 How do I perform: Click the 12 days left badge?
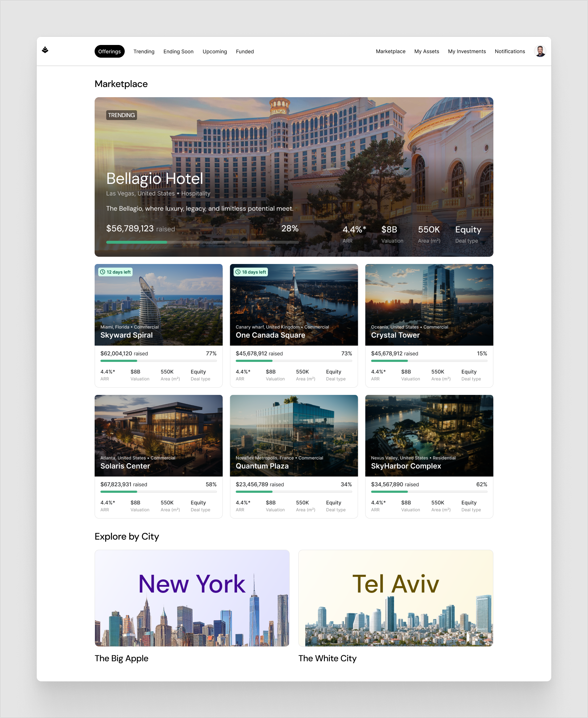coord(116,272)
